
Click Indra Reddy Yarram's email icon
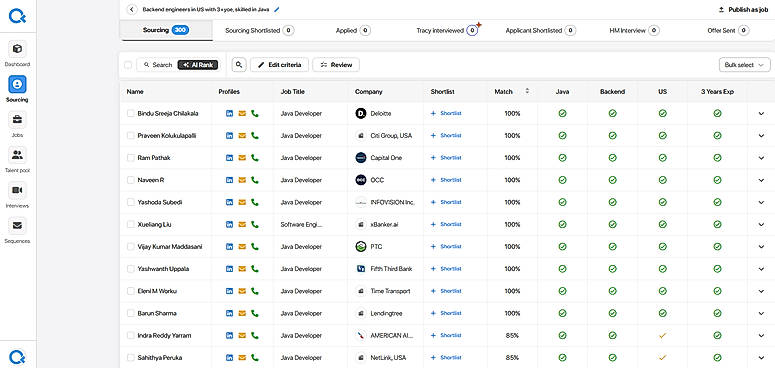tap(242, 336)
